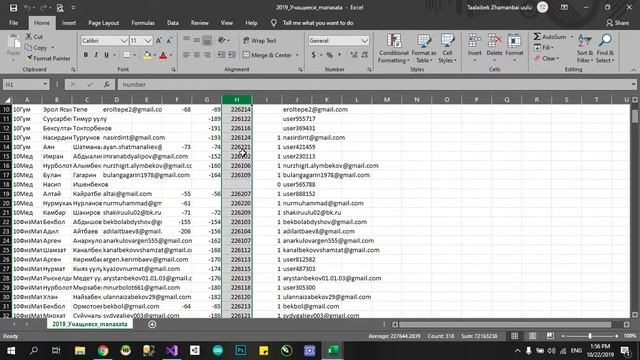Open Cell Styles gallery
Screen dimensions: 640x360
[447, 49]
